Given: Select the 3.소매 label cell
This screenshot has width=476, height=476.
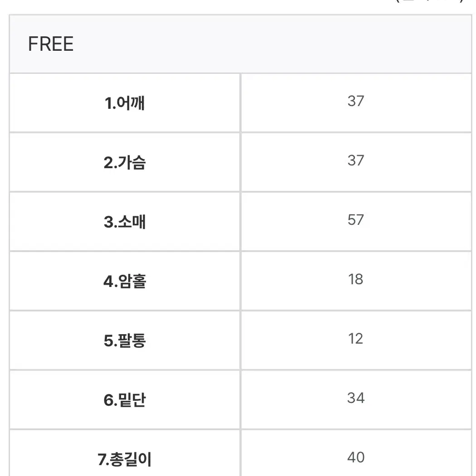Looking at the screenshot, I should 125,222.
